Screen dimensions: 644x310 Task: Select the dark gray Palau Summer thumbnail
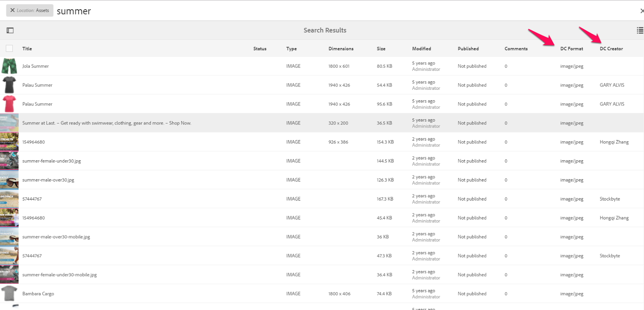pos(9,85)
